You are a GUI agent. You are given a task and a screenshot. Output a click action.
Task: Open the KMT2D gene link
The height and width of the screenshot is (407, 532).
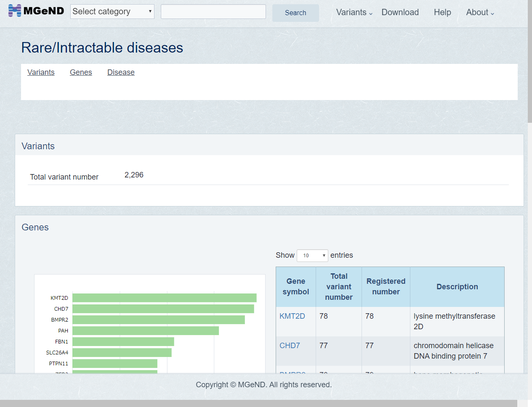click(292, 316)
